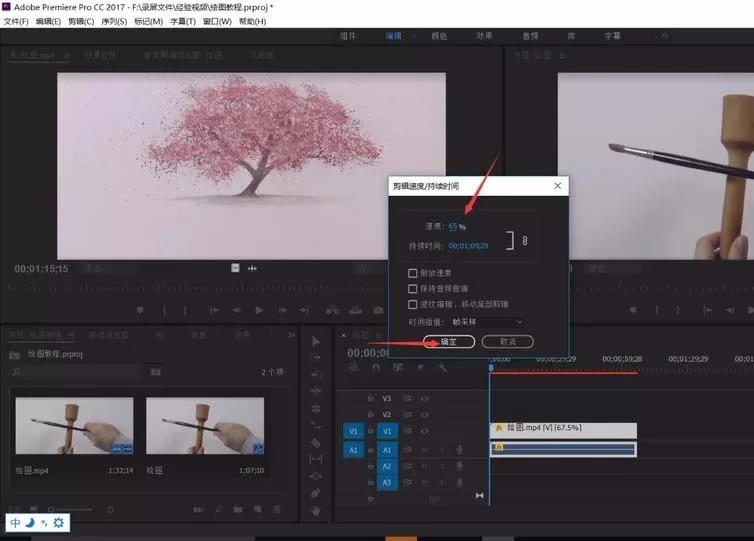Select the Slide tool
The height and width of the screenshot is (541, 754).
315,476
